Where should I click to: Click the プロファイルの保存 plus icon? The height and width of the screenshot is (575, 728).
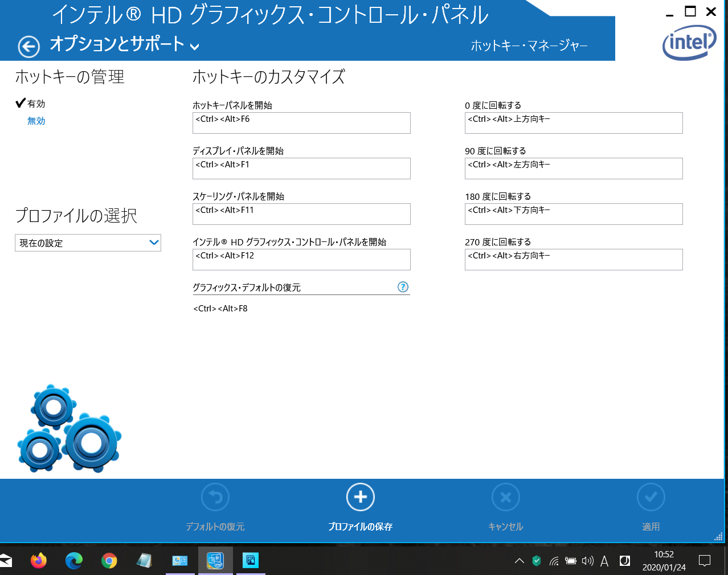[361, 497]
